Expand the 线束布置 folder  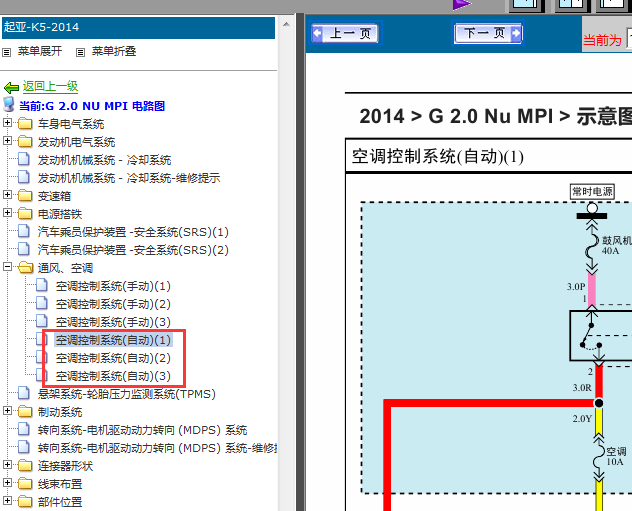pyautogui.click(x=7, y=482)
